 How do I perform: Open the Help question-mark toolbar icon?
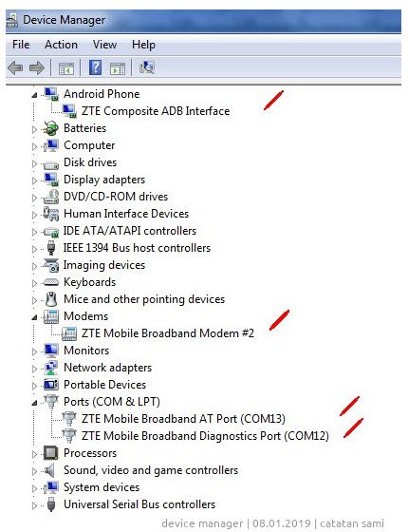tap(96, 67)
